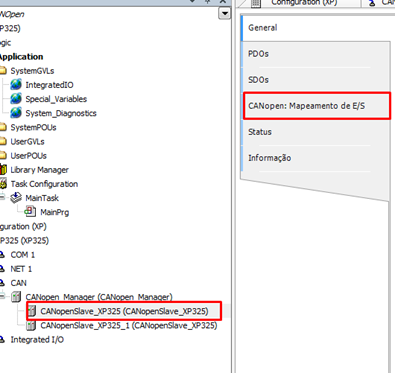Select the Integrated I/O entry

click(37, 340)
